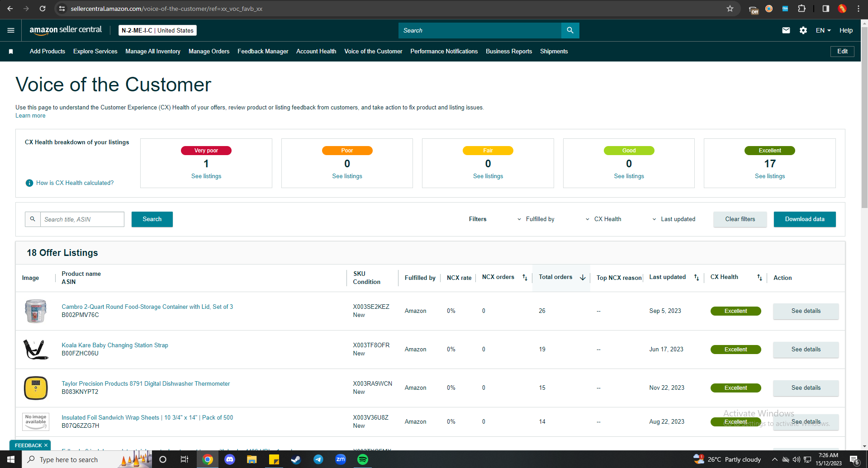Screen dimensions: 868x468
Task: Open the Learn more link
Action: [x=30, y=116]
